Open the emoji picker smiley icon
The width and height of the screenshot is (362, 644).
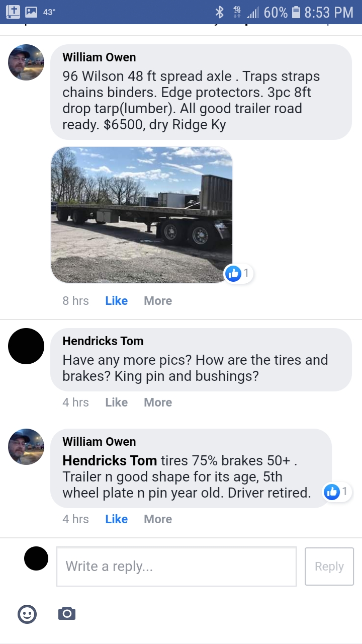(x=27, y=614)
